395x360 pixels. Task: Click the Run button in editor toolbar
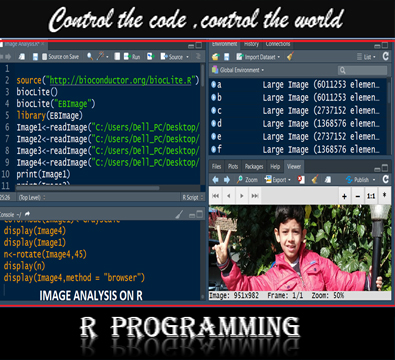click(132, 57)
